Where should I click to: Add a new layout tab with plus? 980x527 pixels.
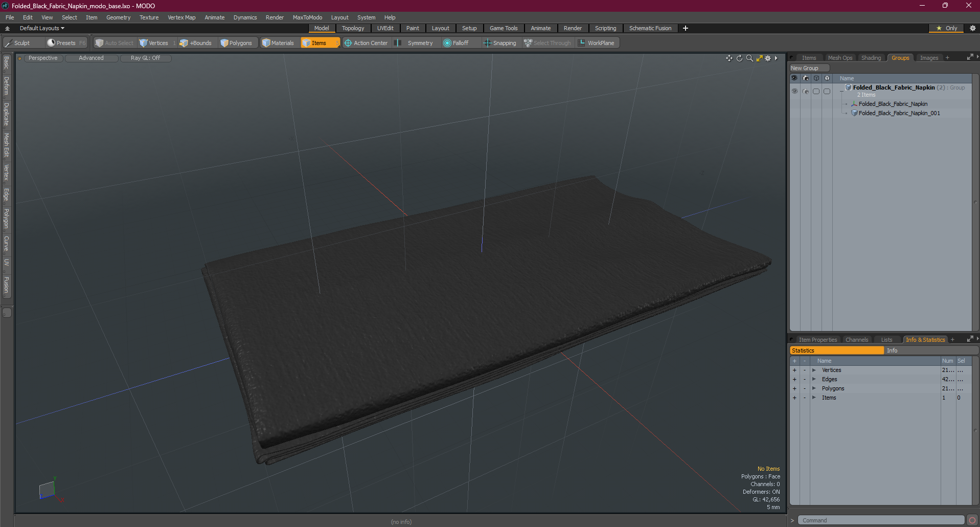pyautogui.click(x=686, y=28)
